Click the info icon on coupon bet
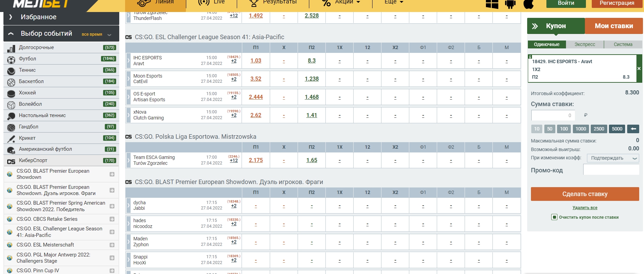Screen dimensions: 644x274 [x=530, y=57]
